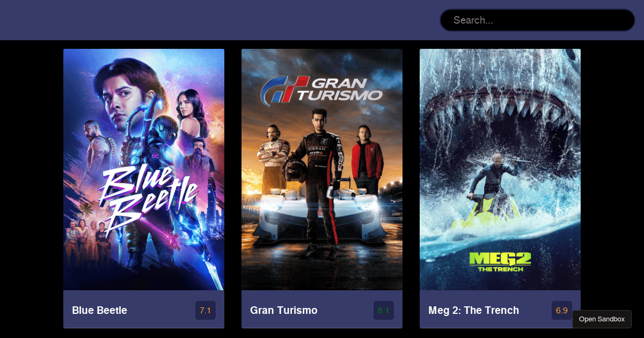Click the 6.9 rating badge
Image resolution: width=644 pixels, height=338 pixels.
[x=562, y=310]
